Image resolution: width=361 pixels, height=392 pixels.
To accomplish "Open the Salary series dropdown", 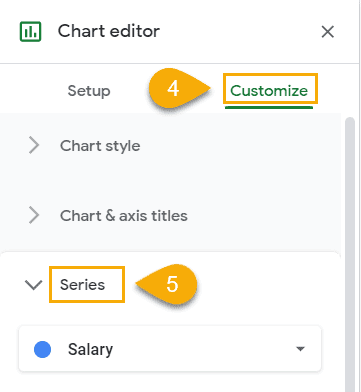I will click(x=170, y=349).
